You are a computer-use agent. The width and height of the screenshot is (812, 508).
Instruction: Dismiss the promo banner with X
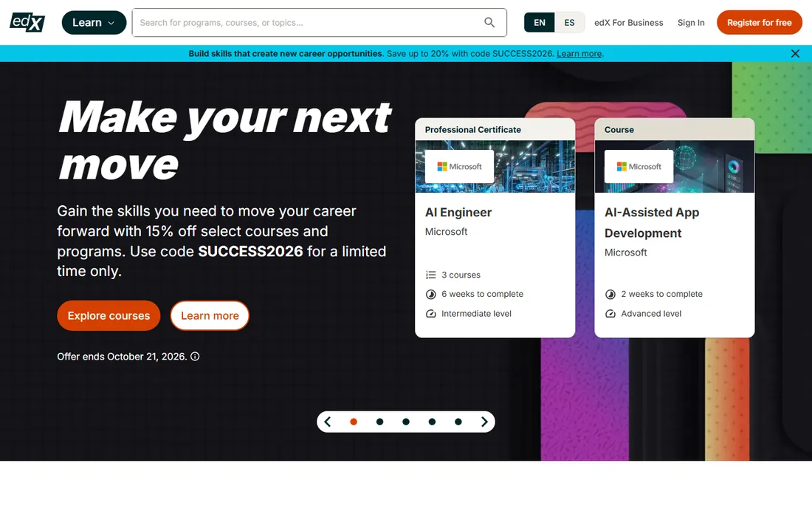pos(796,53)
